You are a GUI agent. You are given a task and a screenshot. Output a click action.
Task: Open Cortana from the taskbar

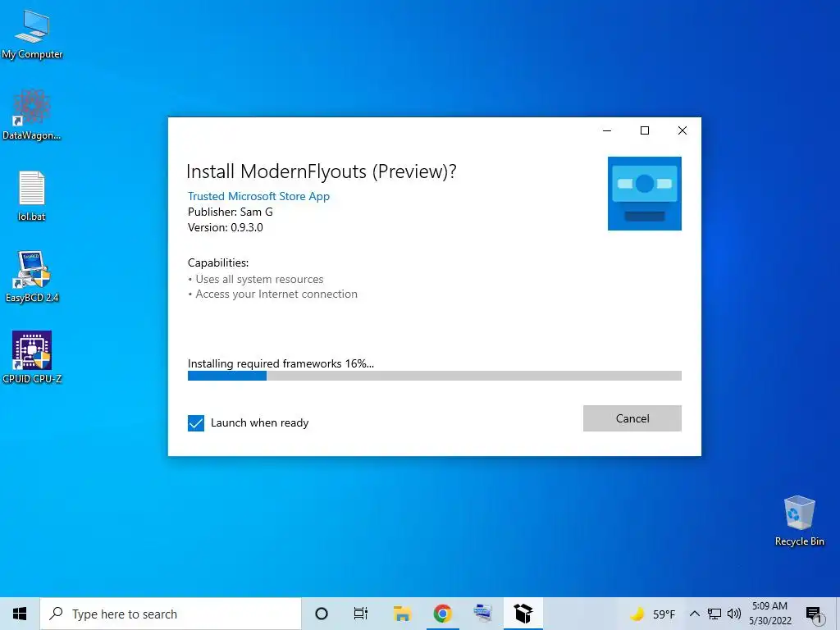pyautogui.click(x=322, y=614)
